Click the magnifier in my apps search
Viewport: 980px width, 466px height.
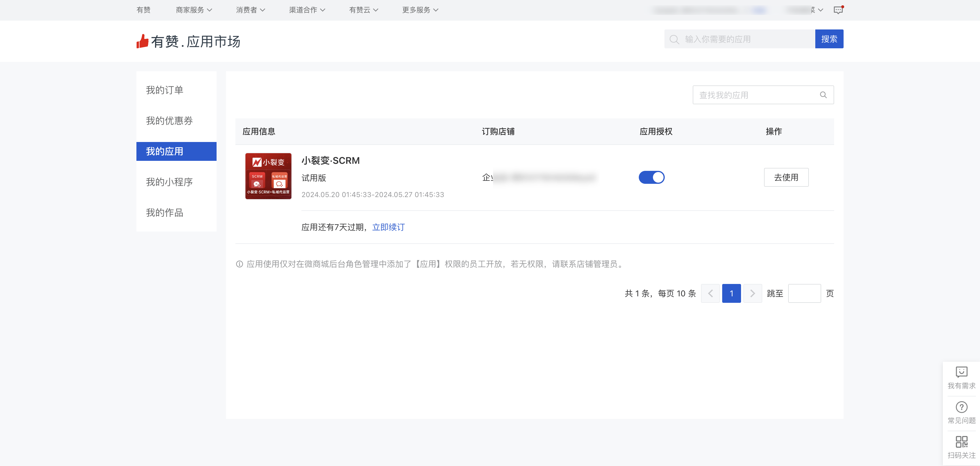[x=823, y=95]
